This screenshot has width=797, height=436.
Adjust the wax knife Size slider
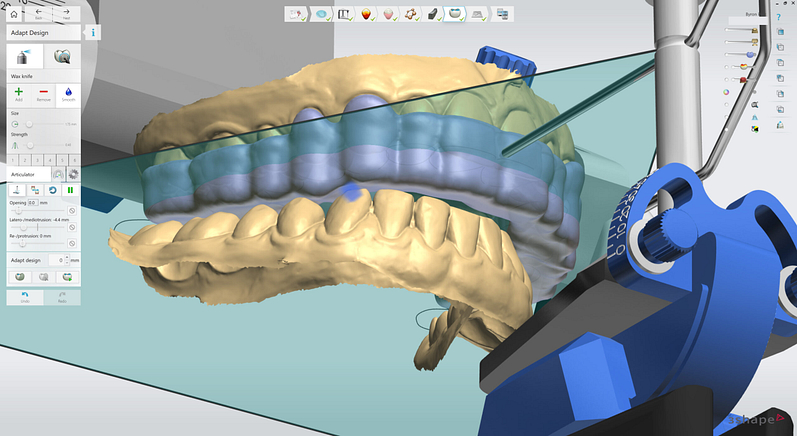pos(29,123)
